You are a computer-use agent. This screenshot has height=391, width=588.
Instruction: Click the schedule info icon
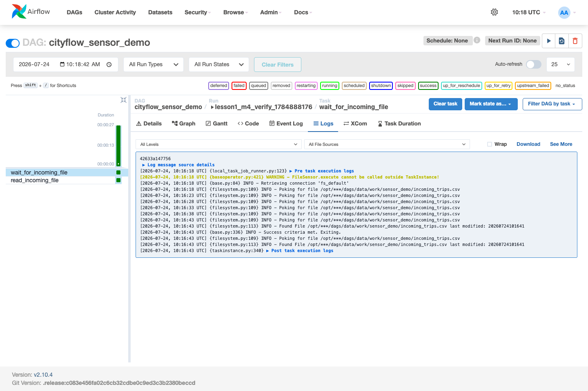click(x=477, y=40)
